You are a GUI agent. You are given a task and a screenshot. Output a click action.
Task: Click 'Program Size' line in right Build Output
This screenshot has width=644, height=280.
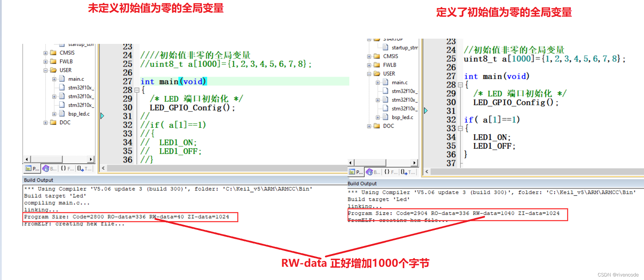454,213
